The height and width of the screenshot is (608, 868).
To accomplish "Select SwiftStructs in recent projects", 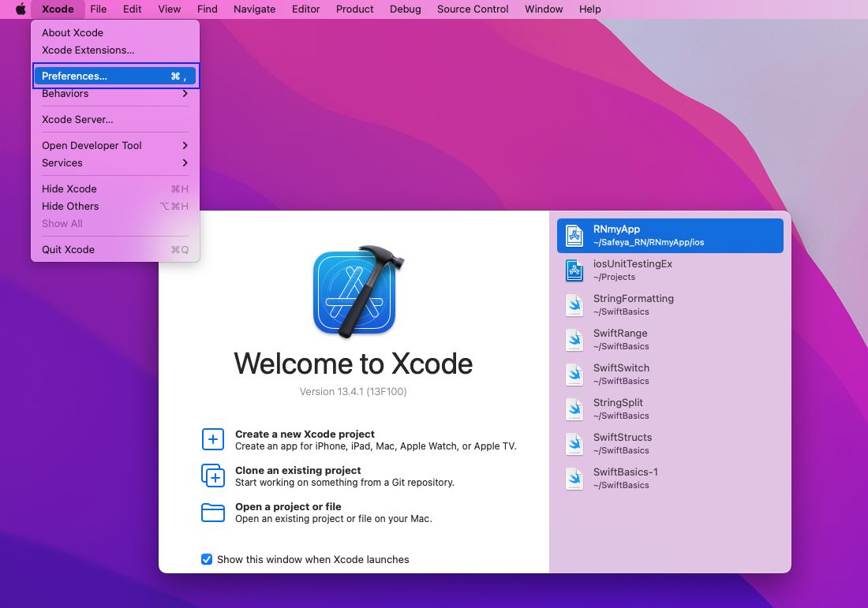I will [x=670, y=444].
